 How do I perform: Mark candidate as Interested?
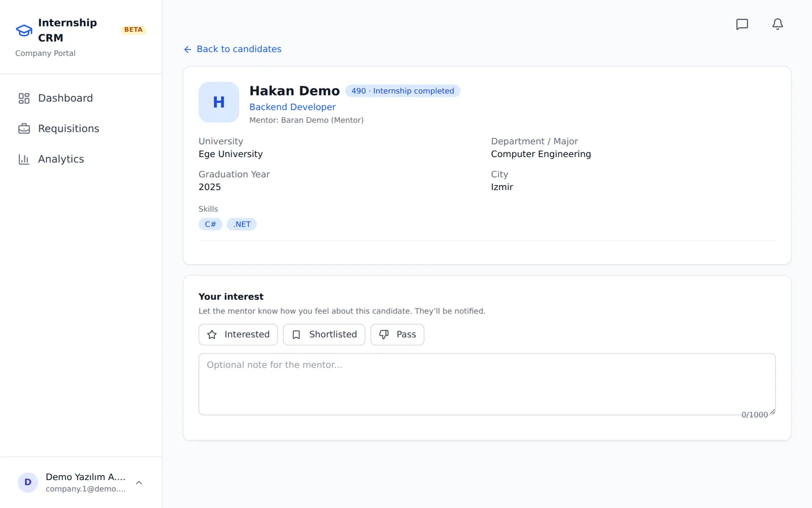tap(238, 335)
